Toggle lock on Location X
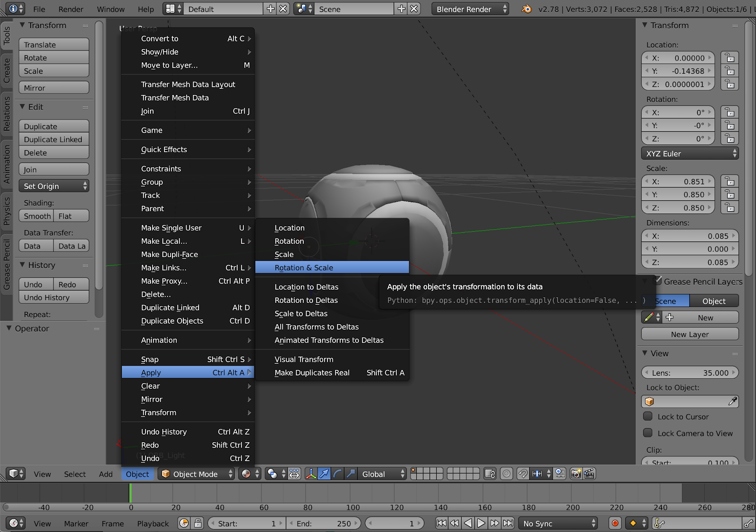Image resolution: width=756 pixels, height=532 pixels. [730, 58]
